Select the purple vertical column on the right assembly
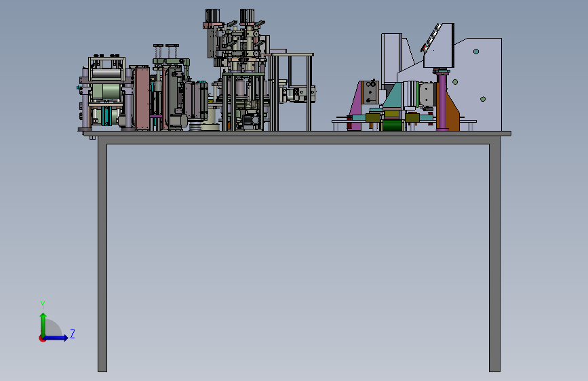The image size is (588, 381). [442, 101]
